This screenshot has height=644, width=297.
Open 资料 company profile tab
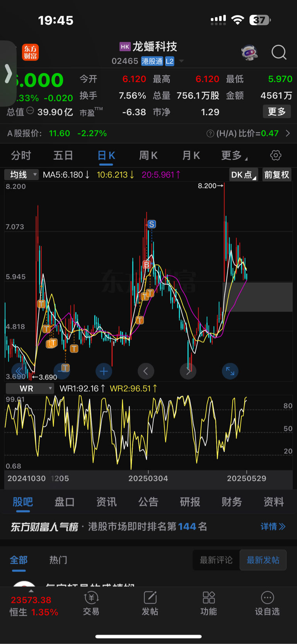point(274,502)
